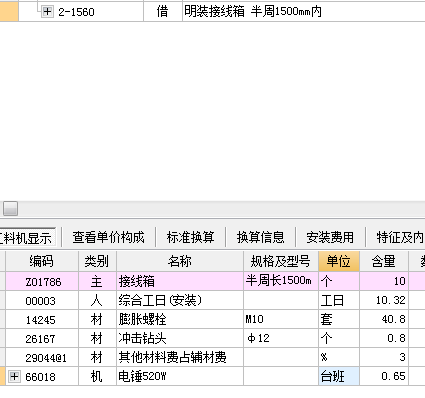The height and width of the screenshot is (398, 425).
Task: Select code cell 00003
Action: (x=42, y=300)
